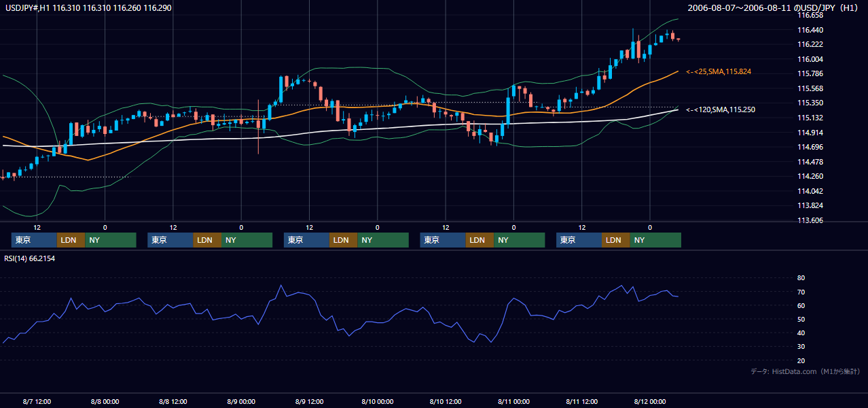Viewport: 868px width, 408px height.
Task: Click the 115.132 price axis value
Action: pos(810,118)
